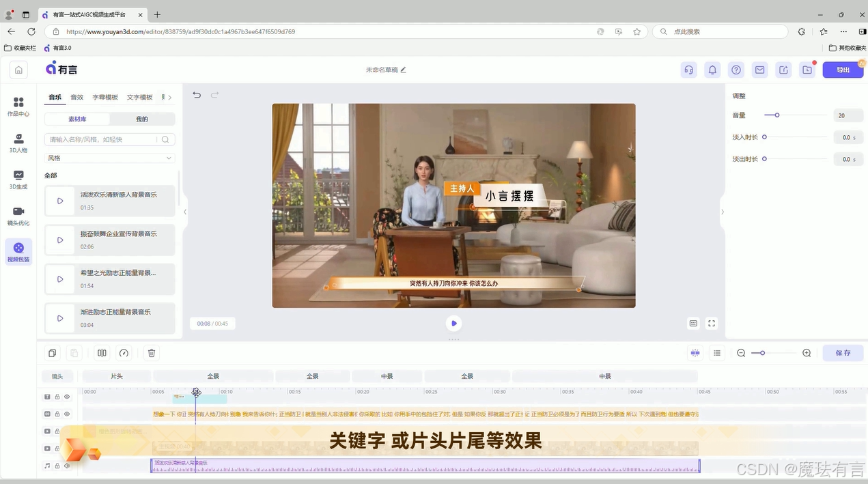Toggle timeline snapping icon
The height and width of the screenshot is (484, 868).
click(x=695, y=353)
